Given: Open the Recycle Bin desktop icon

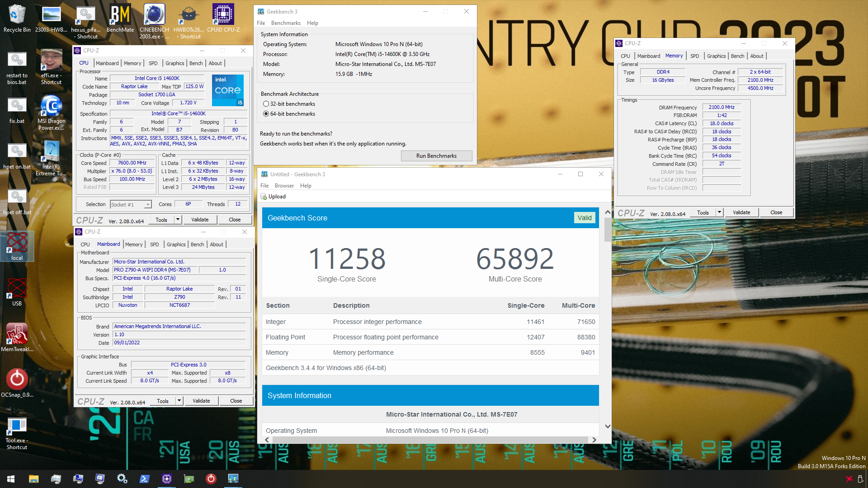Looking at the screenshot, I should coord(17,18).
